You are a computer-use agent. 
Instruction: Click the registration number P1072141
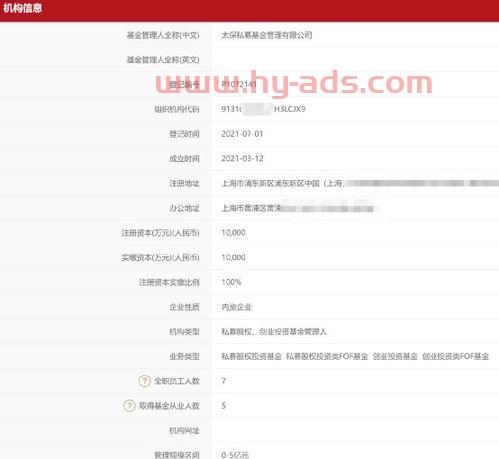pyautogui.click(x=239, y=84)
